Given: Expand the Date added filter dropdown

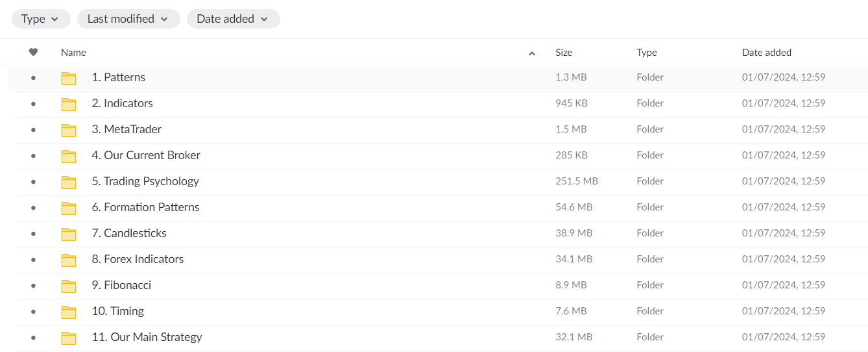Looking at the screenshot, I should tap(233, 19).
